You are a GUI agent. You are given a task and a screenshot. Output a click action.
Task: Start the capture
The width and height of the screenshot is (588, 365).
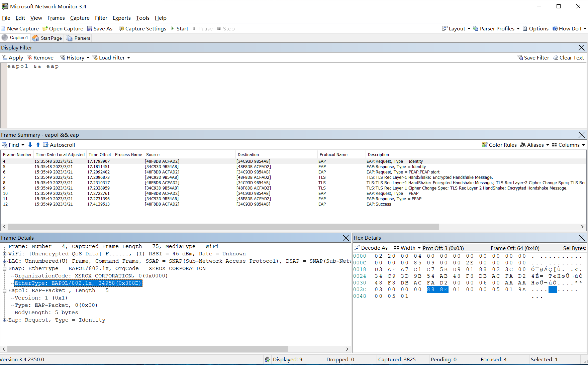click(x=180, y=29)
